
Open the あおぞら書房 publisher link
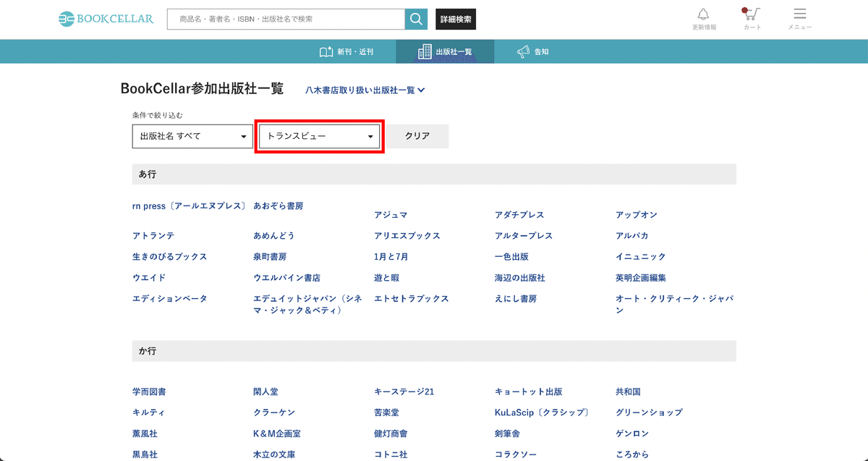277,205
